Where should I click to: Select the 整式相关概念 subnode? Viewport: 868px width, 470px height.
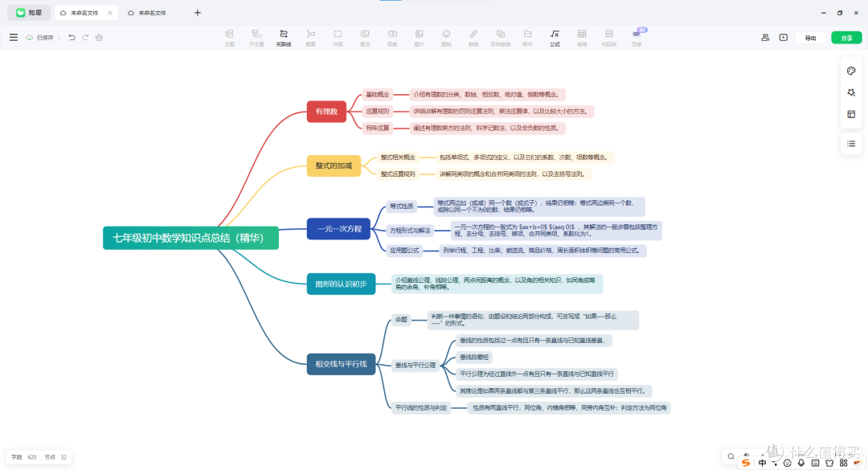pos(398,157)
